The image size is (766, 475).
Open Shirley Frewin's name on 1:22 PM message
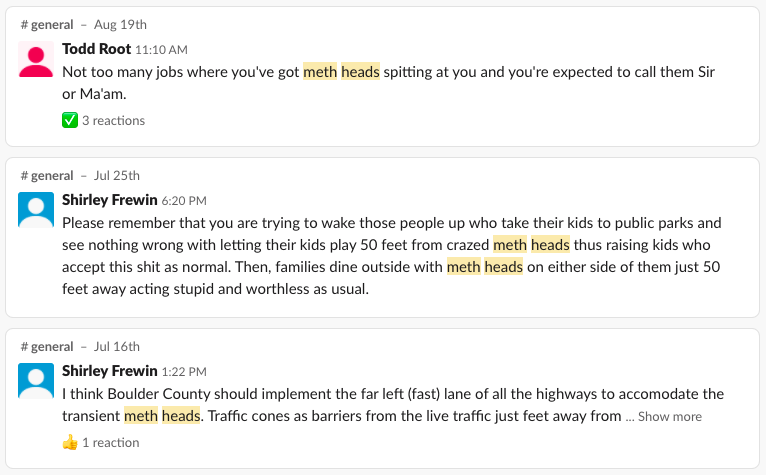(x=110, y=371)
